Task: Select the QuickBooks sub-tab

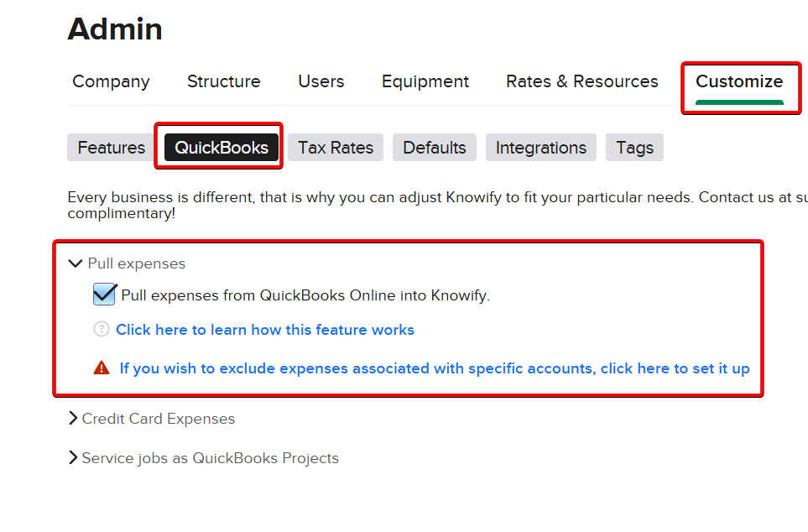Action: click(222, 148)
